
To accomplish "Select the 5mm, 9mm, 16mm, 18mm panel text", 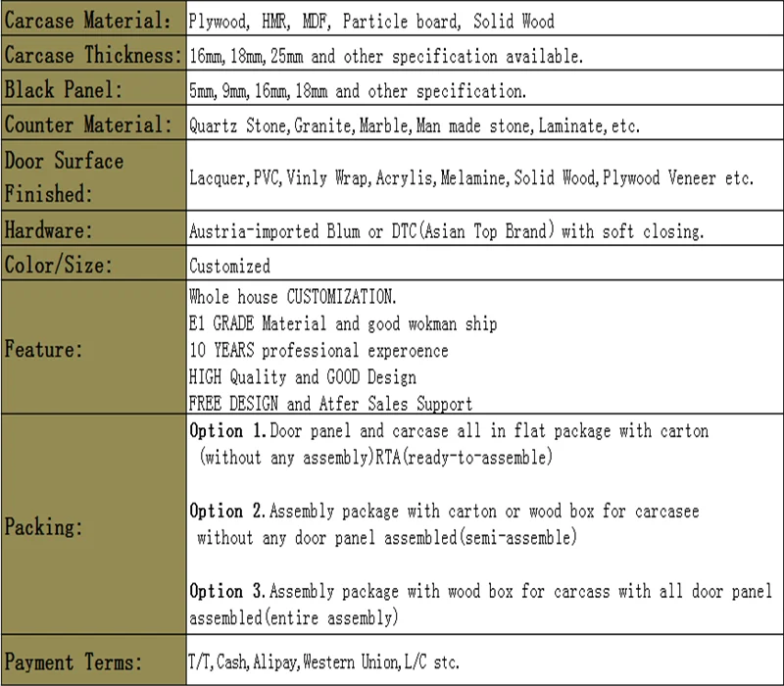I will pos(358,91).
